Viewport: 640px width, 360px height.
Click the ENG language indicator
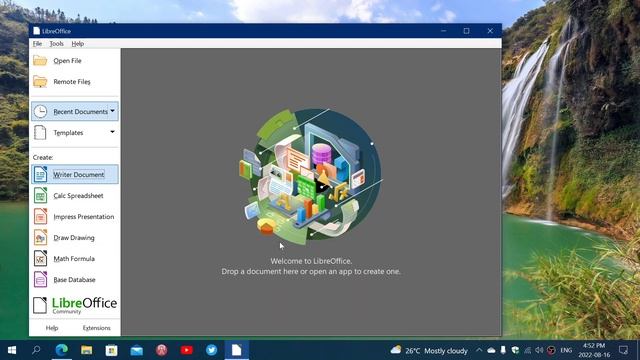click(566, 350)
